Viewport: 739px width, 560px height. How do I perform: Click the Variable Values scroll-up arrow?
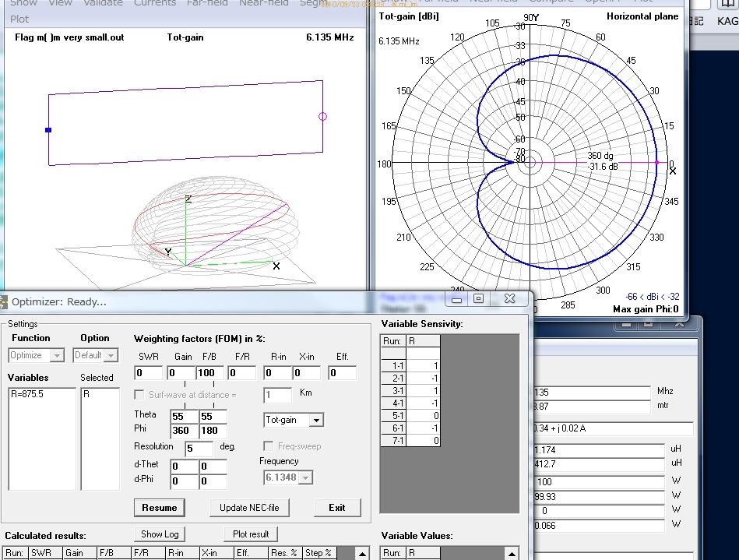tap(512, 554)
